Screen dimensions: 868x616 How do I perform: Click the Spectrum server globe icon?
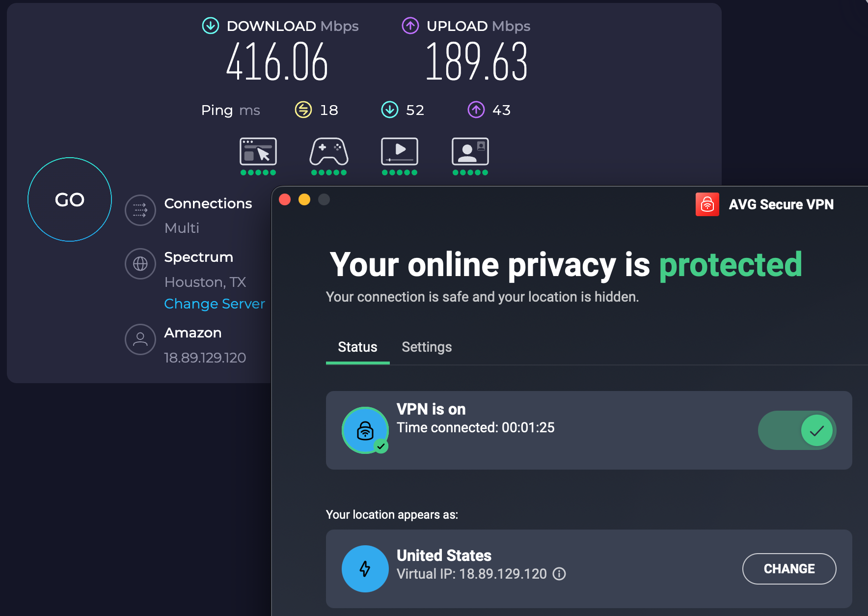(x=140, y=264)
